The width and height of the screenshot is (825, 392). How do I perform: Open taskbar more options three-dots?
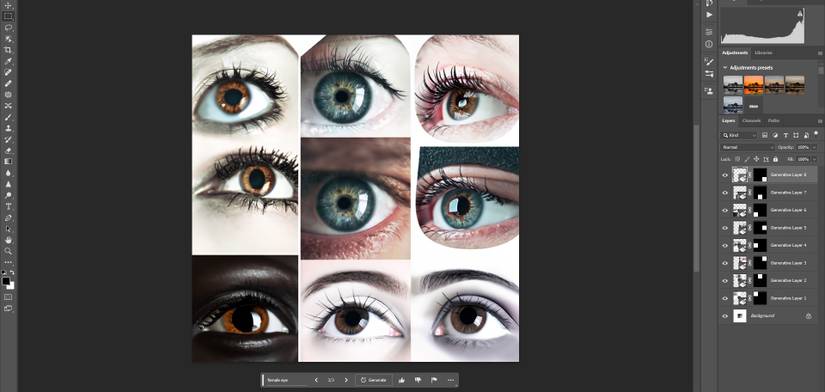pyautogui.click(x=450, y=380)
